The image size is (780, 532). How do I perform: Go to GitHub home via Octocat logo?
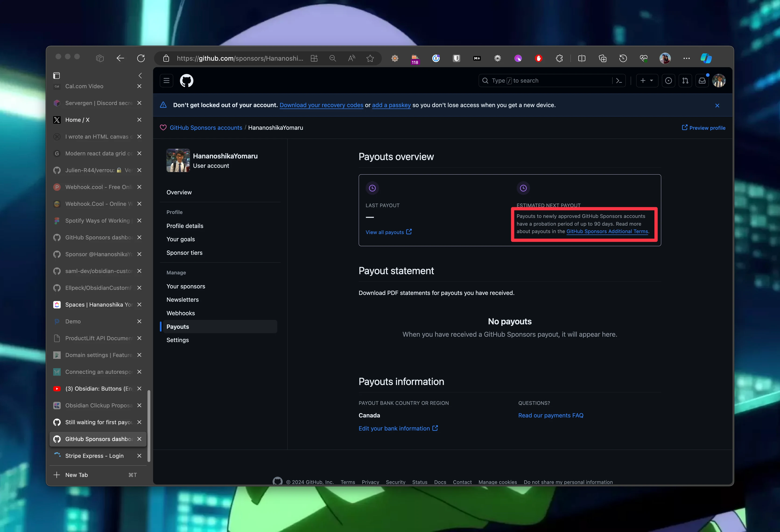[x=187, y=80]
